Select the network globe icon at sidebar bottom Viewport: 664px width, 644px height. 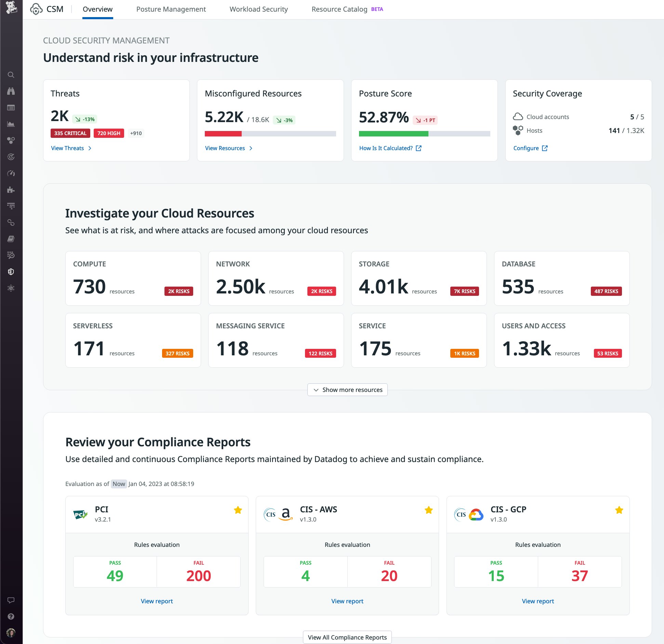(x=11, y=288)
